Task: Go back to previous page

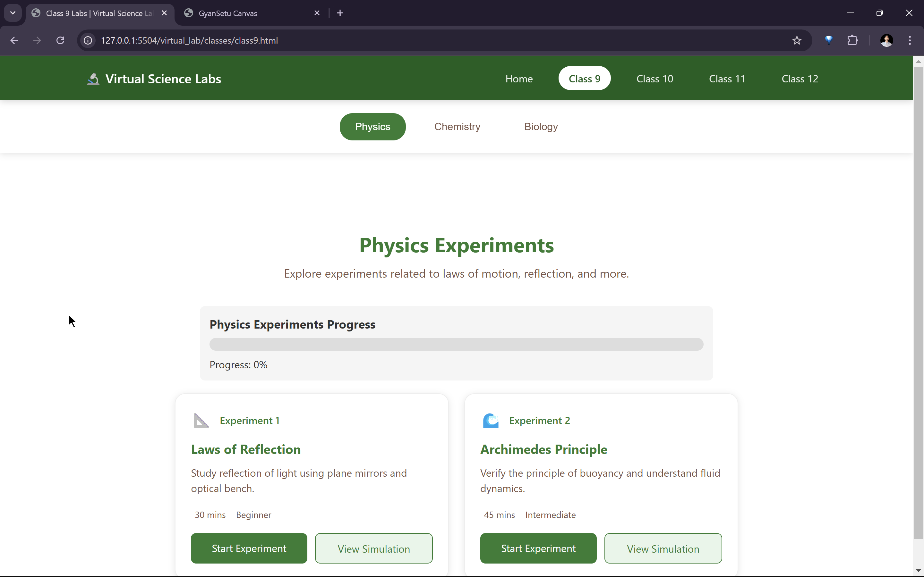Action: coord(14,40)
